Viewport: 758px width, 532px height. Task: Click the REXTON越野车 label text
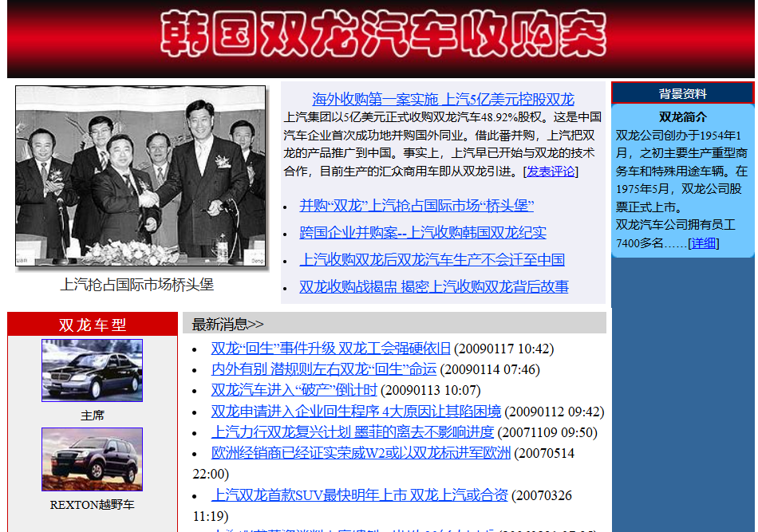(x=92, y=505)
